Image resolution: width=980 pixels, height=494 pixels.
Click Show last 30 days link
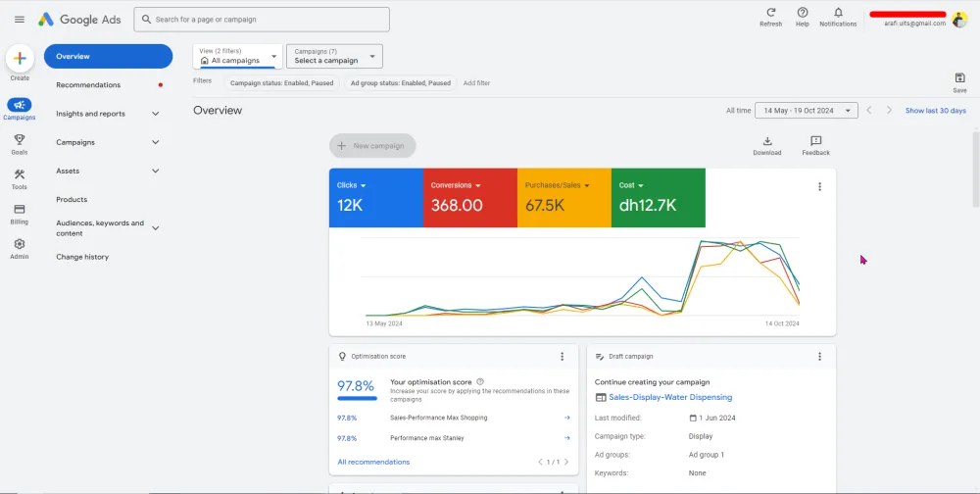tap(935, 111)
